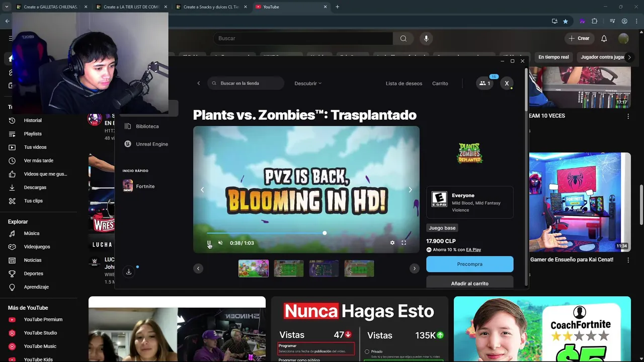This screenshot has width=644, height=362.
Task: Open the Epic profile avatar X
Action: [507, 83]
